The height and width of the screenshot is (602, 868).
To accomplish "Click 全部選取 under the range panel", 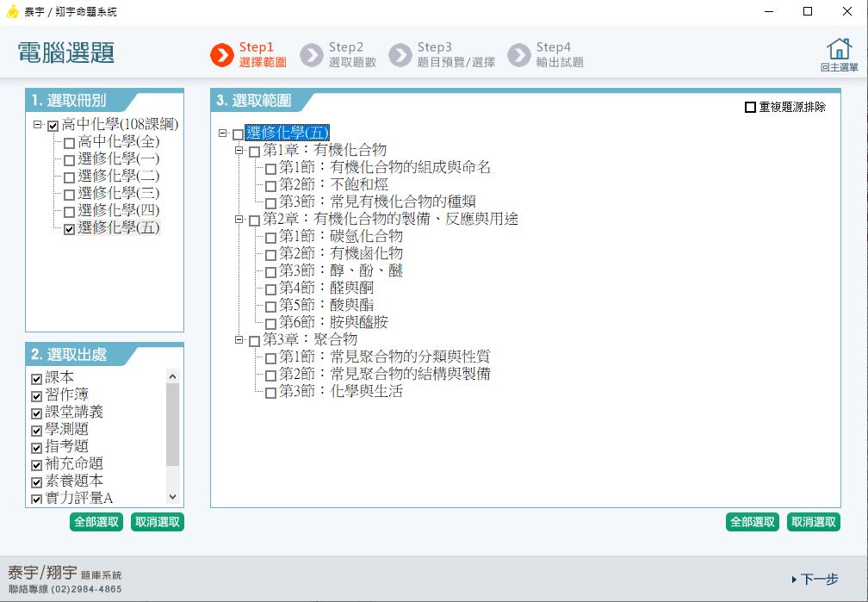I will pos(753,522).
